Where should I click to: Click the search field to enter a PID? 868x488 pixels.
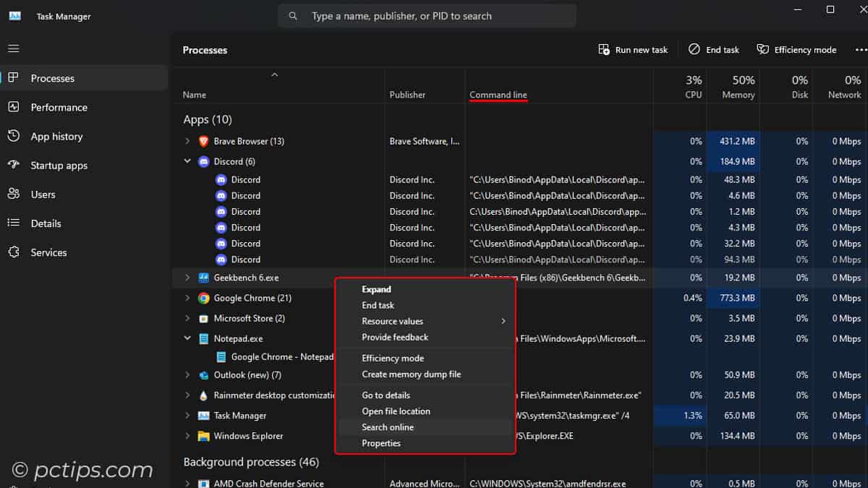427,15
